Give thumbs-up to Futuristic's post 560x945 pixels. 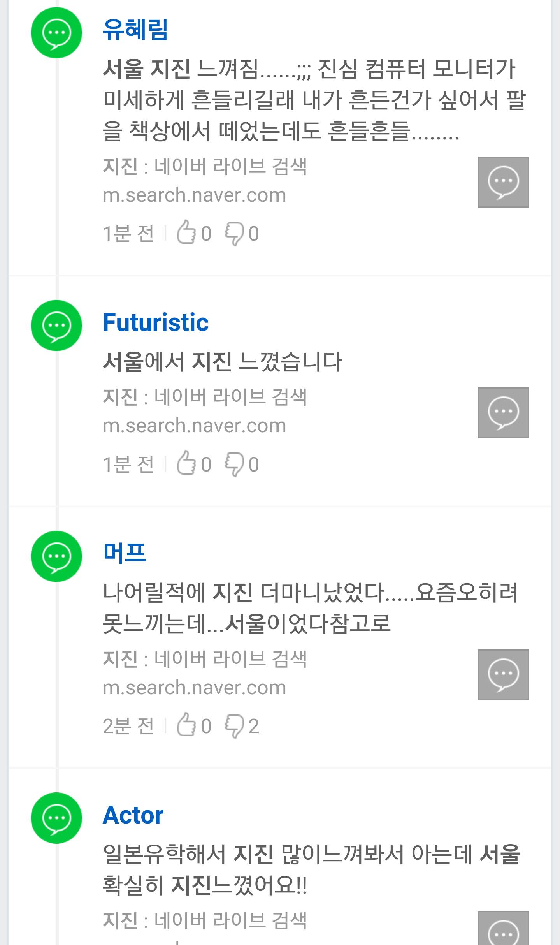click(x=186, y=463)
